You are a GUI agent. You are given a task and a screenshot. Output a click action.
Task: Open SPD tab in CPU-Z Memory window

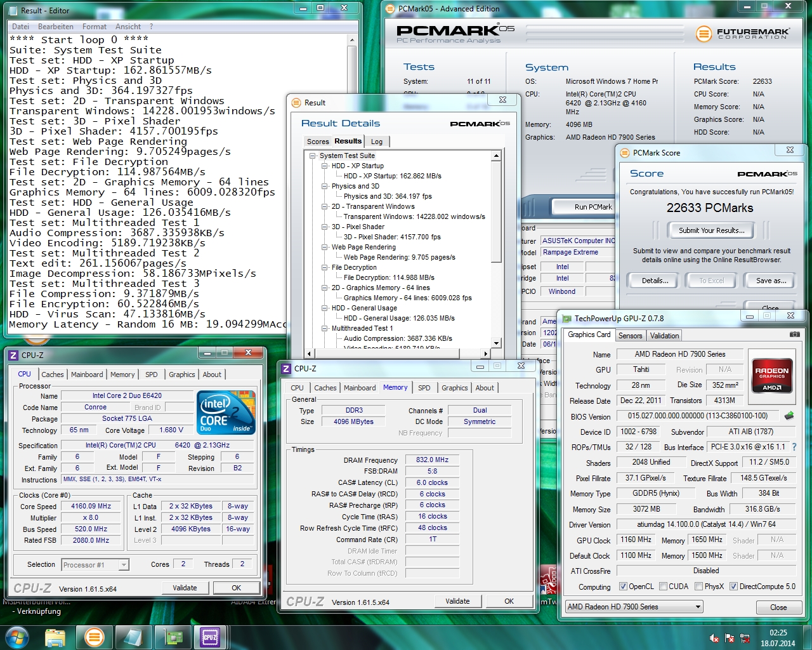pos(424,388)
